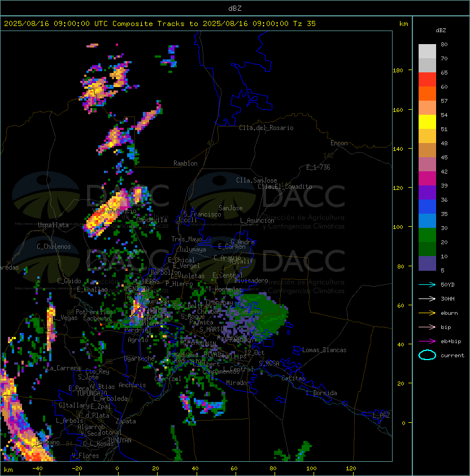Click the 'current' legend label
The height and width of the screenshot is (476, 470).
click(x=452, y=356)
